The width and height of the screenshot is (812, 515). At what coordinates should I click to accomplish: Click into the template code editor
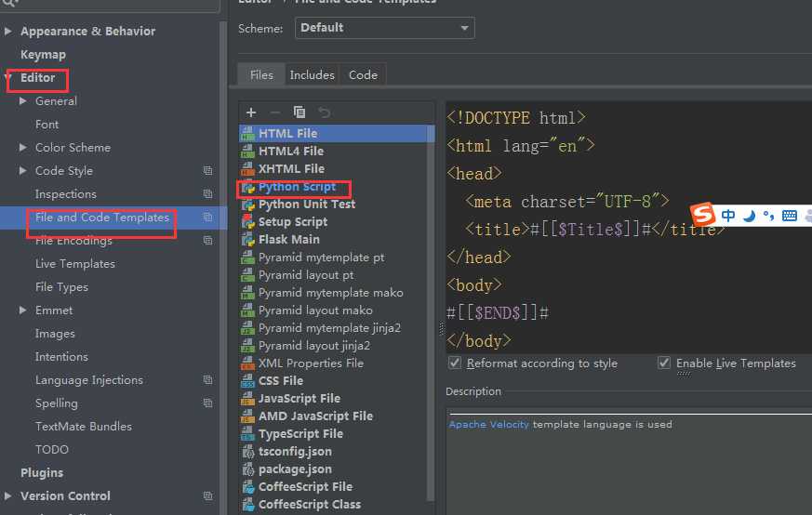pyautogui.click(x=629, y=228)
